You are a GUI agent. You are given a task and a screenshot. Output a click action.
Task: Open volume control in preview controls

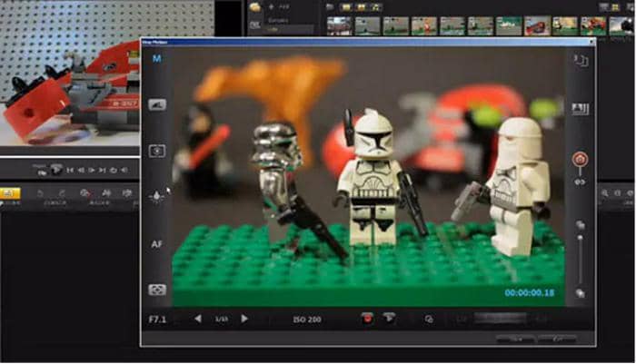click(x=124, y=171)
